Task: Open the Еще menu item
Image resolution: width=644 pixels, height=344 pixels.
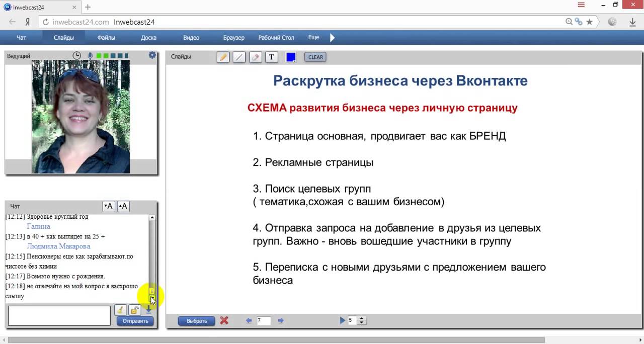Action: click(313, 38)
